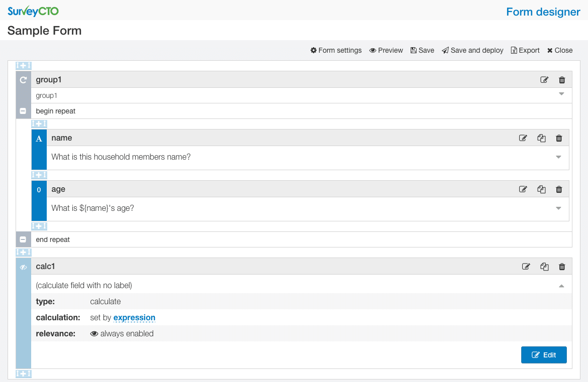Select the calc1 field header
The height and width of the screenshot is (382, 588).
[x=45, y=266]
